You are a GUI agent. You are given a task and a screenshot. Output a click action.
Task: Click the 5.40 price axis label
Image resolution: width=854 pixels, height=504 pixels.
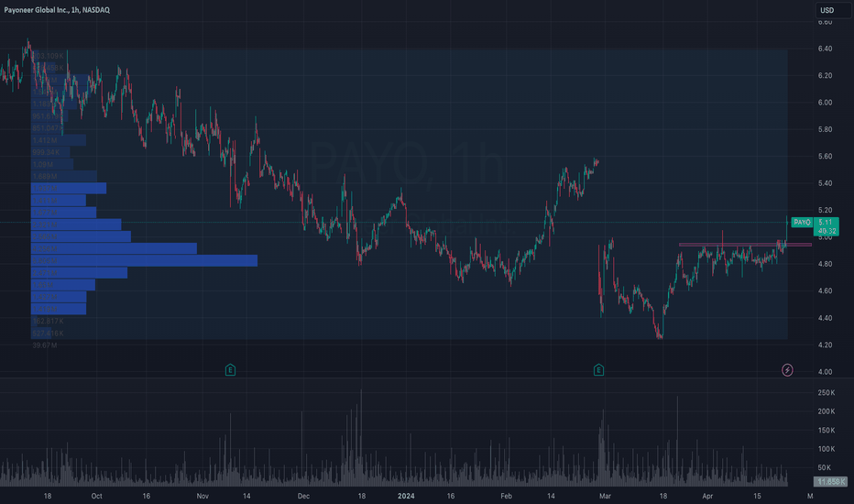point(825,183)
